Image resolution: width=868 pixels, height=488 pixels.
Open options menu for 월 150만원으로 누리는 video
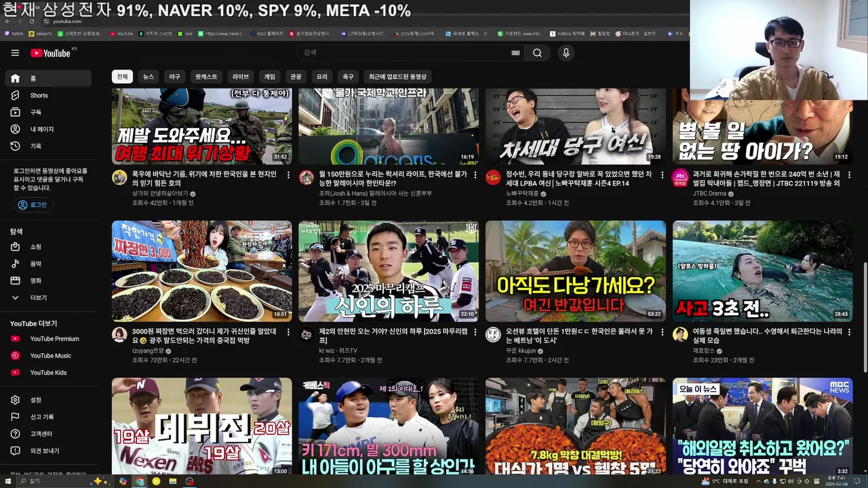[x=475, y=175]
